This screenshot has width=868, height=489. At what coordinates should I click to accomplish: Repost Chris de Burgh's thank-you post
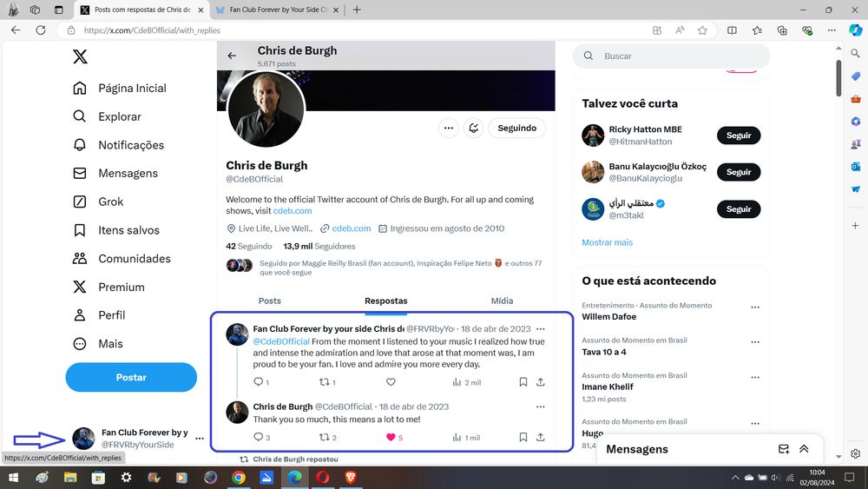tap(328, 438)
